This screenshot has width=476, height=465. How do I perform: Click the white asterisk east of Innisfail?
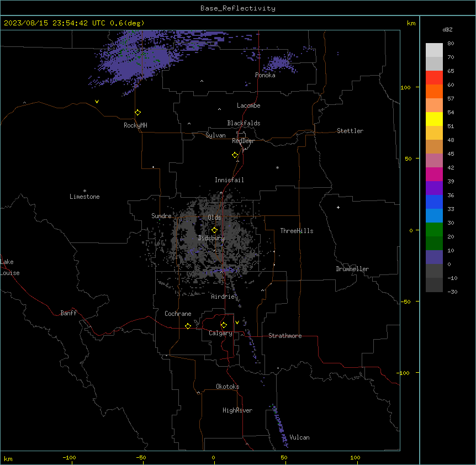(277, 168)
